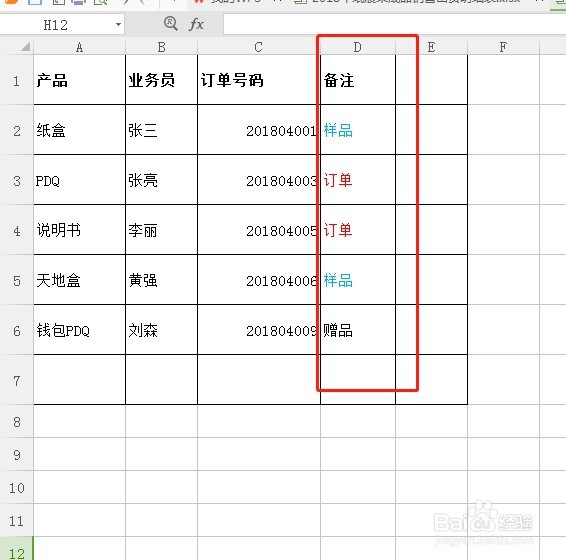Select the cell 天地盒
566x560 pixels.
(x=79, y=280)
